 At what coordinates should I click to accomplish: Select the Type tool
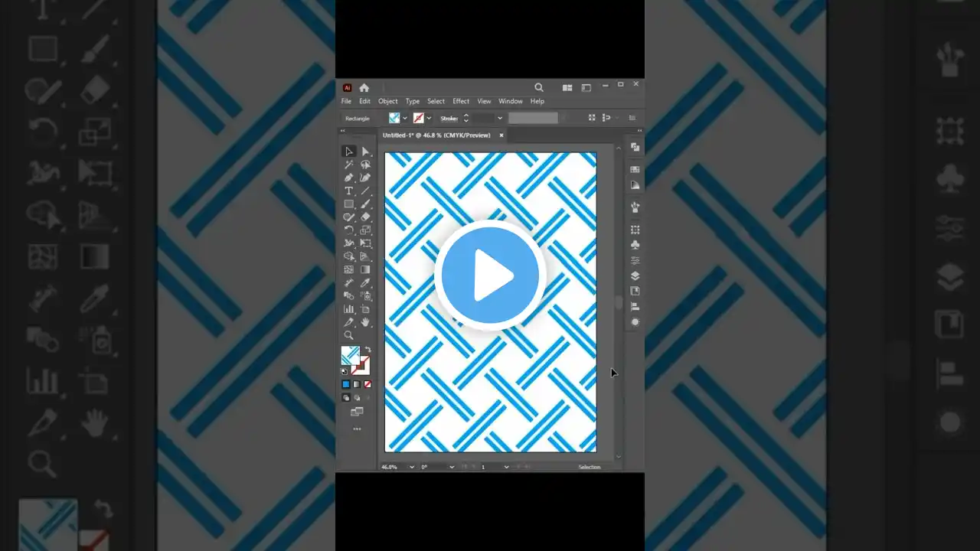click(349, 191)
